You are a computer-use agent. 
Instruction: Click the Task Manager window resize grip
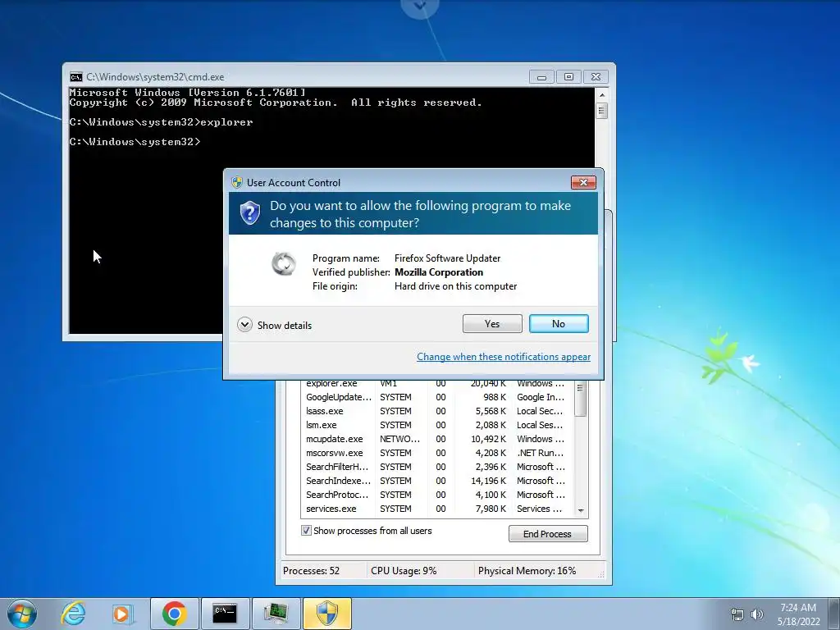pyautogui.click(x=601, y=573)
